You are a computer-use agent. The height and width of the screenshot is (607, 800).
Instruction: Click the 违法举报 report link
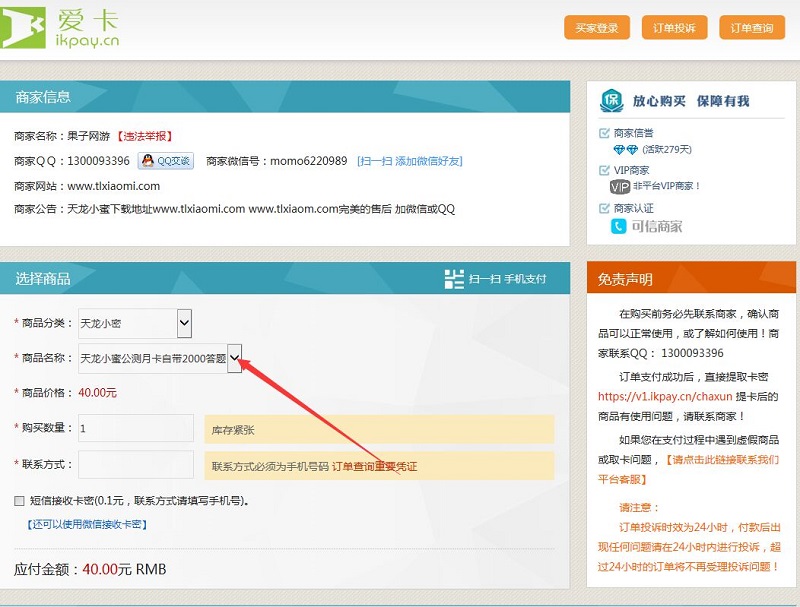pos(145,136)
